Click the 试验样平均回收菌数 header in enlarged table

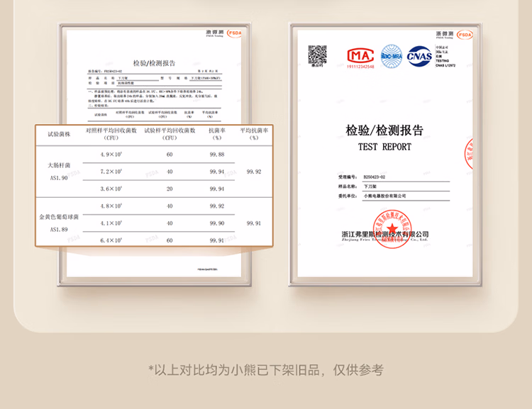[x=170, y=134]
